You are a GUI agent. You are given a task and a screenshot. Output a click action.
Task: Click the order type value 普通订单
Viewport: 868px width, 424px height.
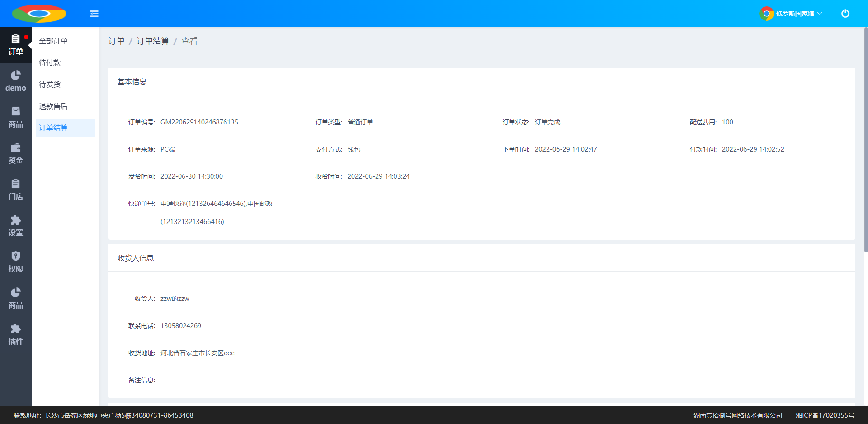coord(360,122)
